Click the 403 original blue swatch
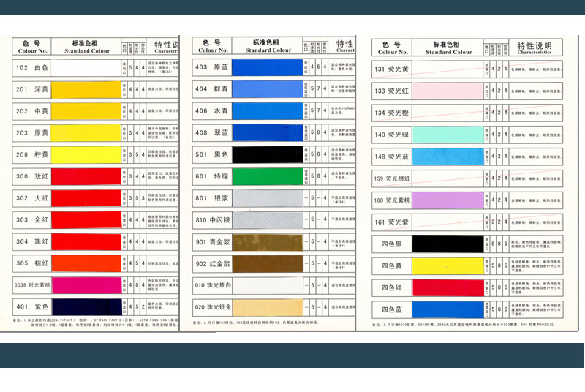Viewport: 585px width, 392px height. pyautogui.click(x=267, y=67)
